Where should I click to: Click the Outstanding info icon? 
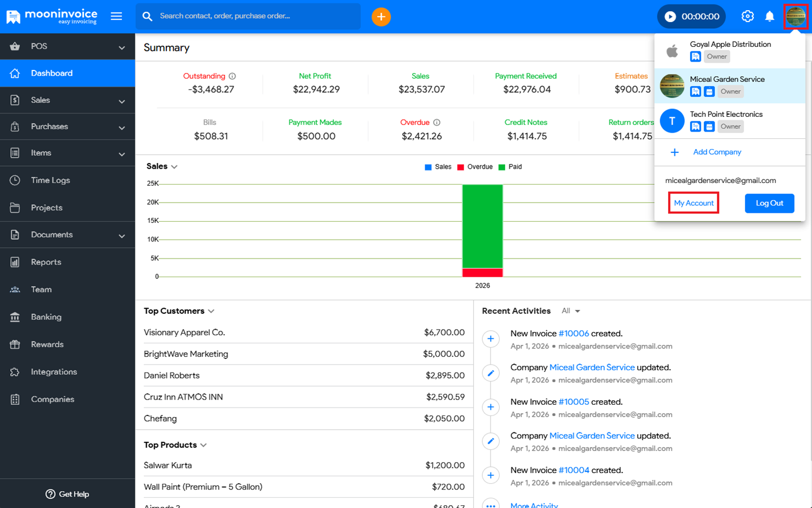pos(232,76)
